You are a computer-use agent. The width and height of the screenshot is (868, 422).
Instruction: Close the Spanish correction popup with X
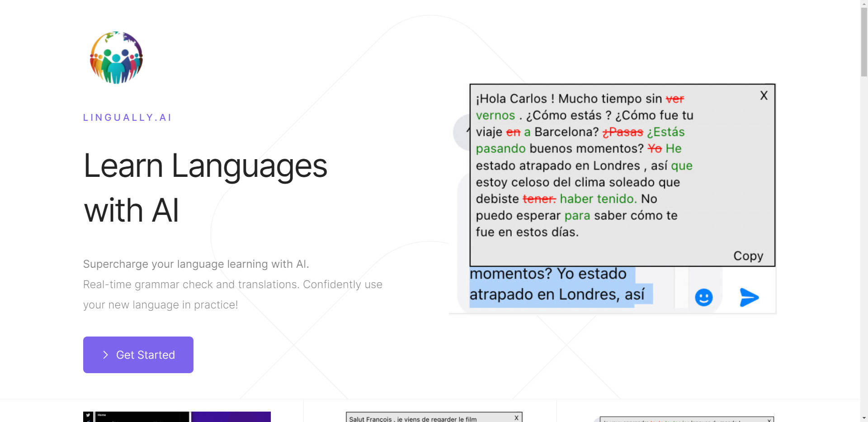click(x=764, y=95)
